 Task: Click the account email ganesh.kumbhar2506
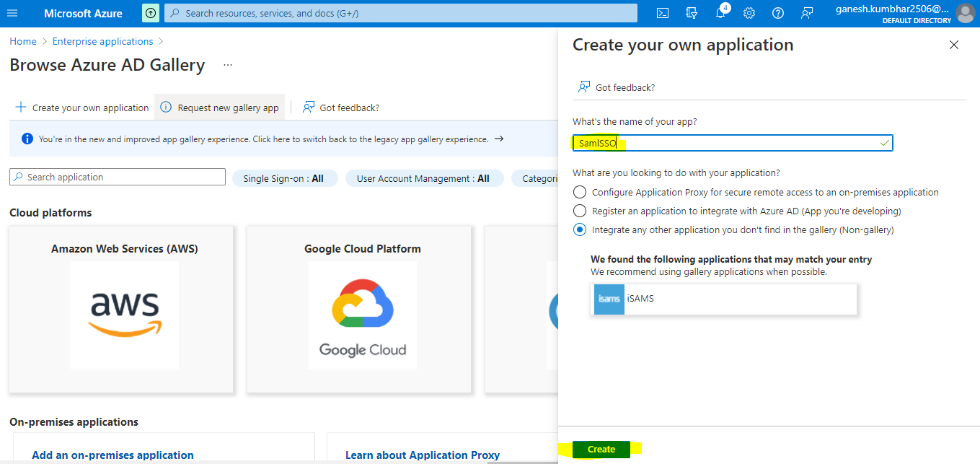(893, 9)
